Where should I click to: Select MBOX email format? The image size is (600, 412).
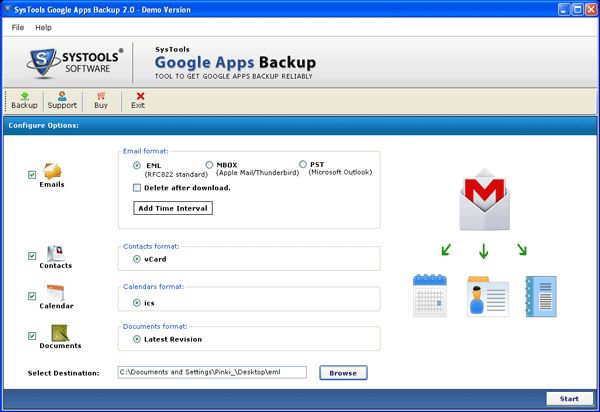[209, 164]
